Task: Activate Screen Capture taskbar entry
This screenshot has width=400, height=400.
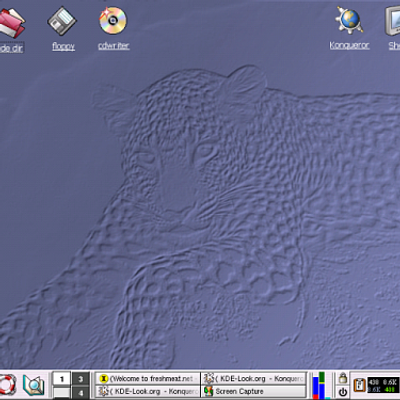Action: [254, 391]
